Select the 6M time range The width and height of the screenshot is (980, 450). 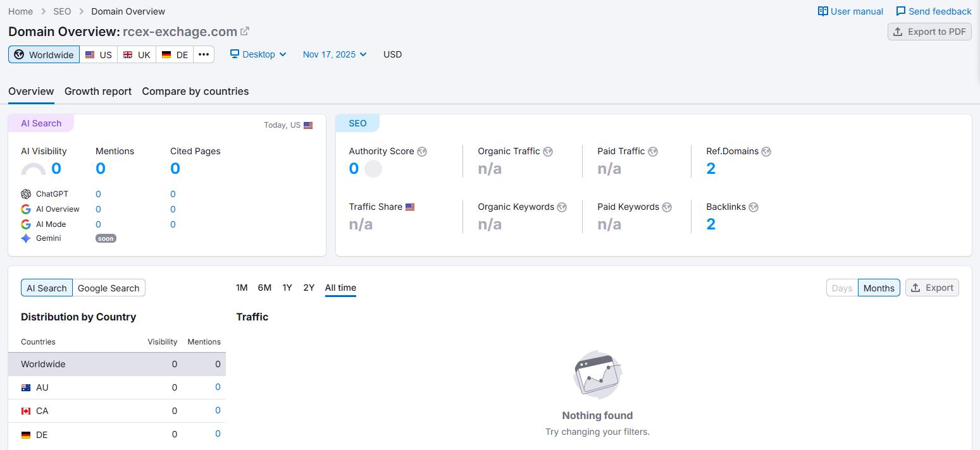(264, 288)
